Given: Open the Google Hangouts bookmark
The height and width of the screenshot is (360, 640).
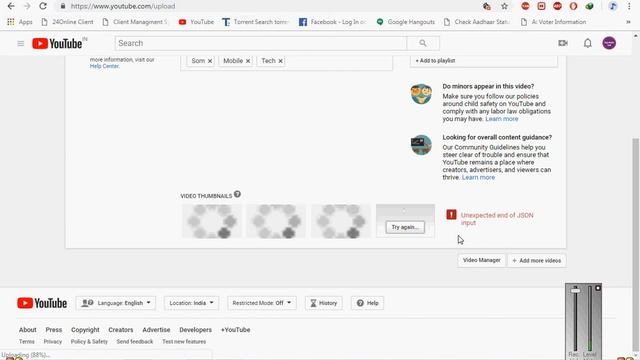Looking at the screenshot, I should point(406,22).
